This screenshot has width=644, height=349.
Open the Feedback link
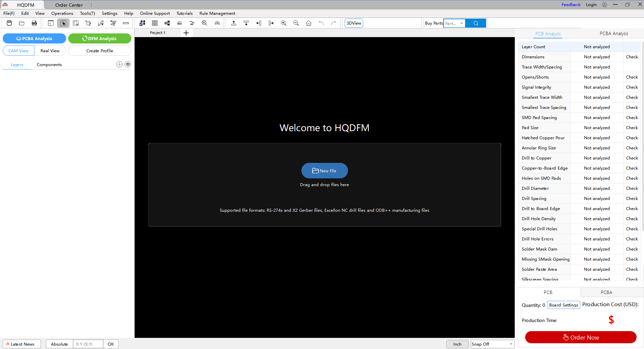[571, 4]
